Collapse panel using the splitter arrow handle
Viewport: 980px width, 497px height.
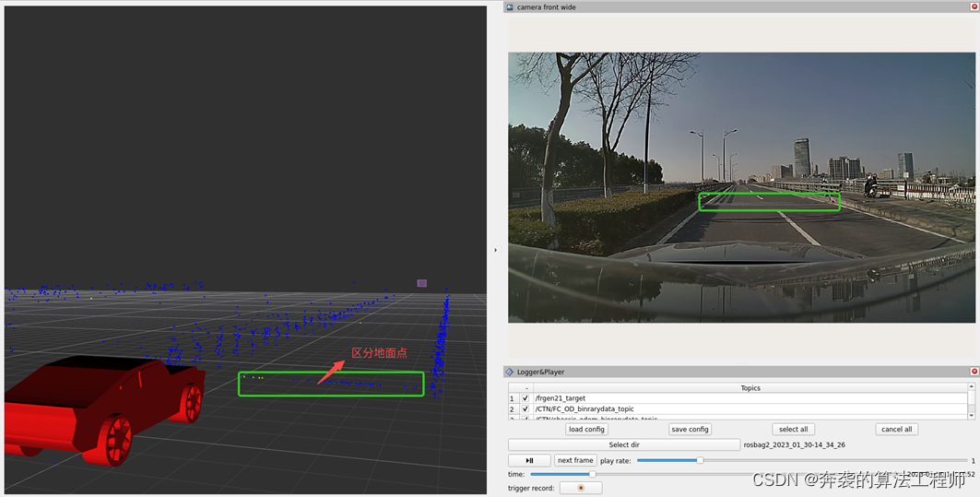point(496,250)
